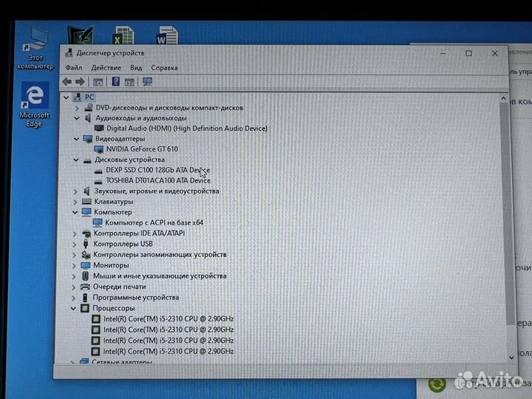
Task: Minimize the Диспетчер устройств window
Action: [x=443, y=53]
